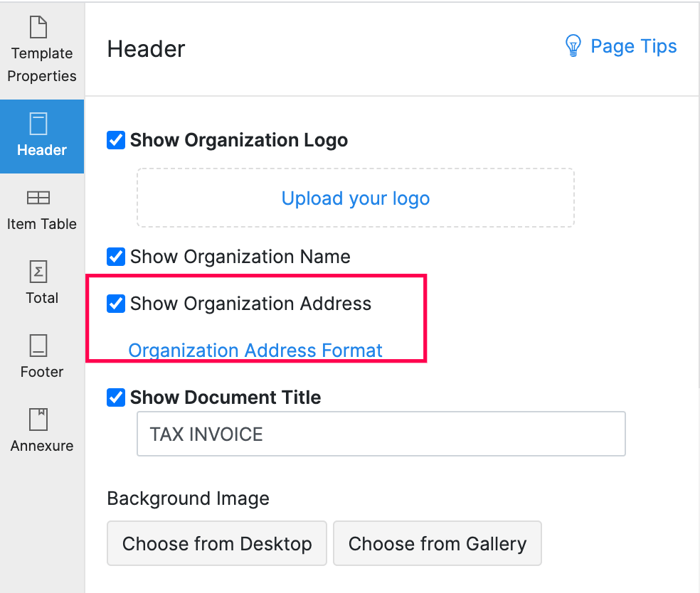Open the Item Table tab label
700x593 pixels.
pyautogui.click(x=42, y=224)
